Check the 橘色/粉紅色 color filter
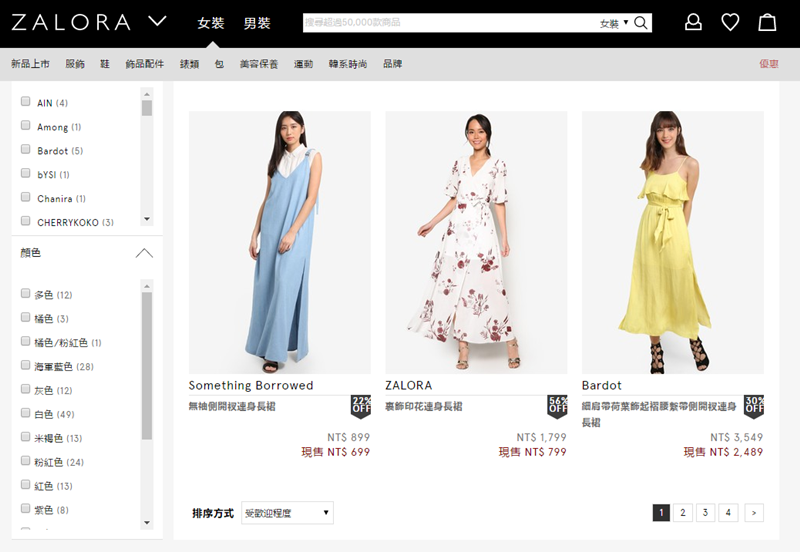800x552 pixels. click(25, 341)
